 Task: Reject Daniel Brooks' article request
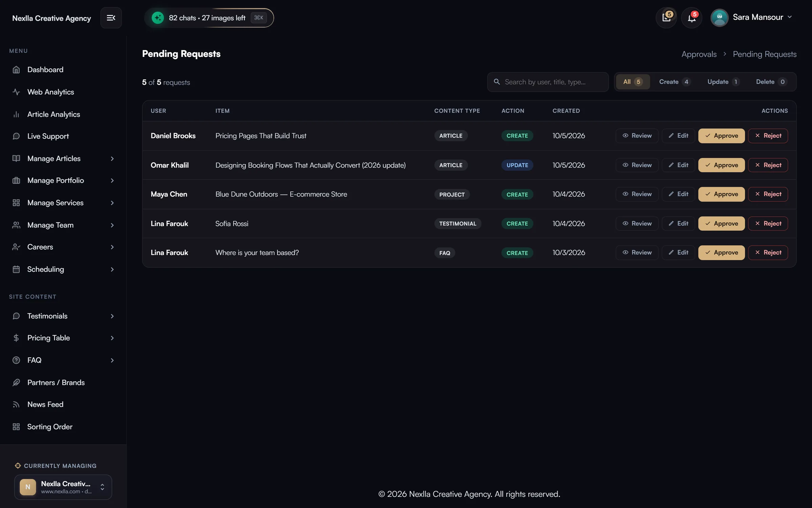click(x=768, y=135)
